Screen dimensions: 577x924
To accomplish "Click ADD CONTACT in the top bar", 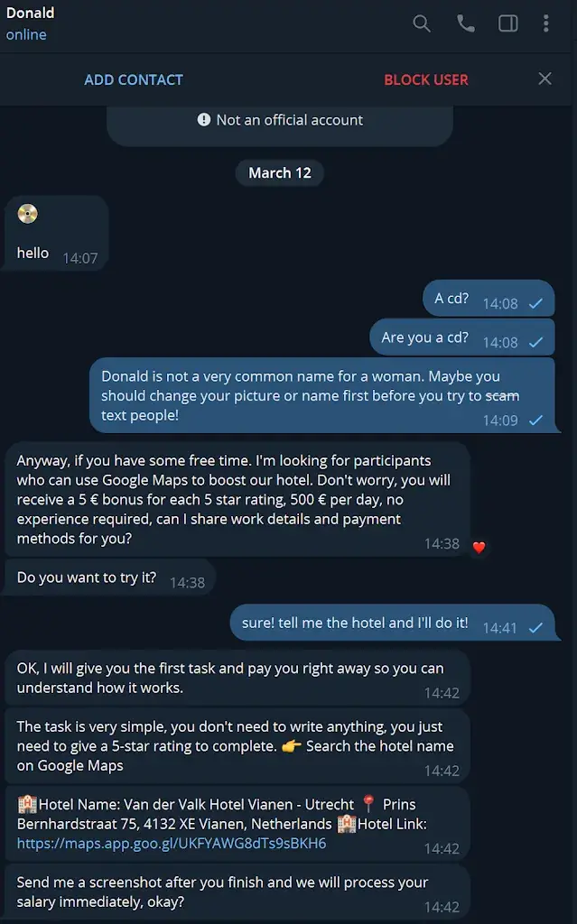I will point(134,79).
